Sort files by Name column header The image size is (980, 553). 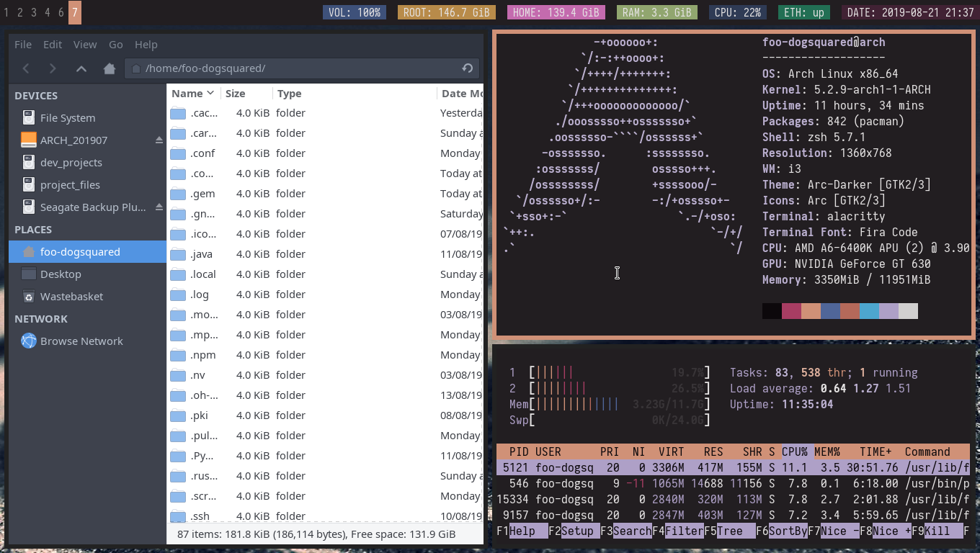point(193,94)
